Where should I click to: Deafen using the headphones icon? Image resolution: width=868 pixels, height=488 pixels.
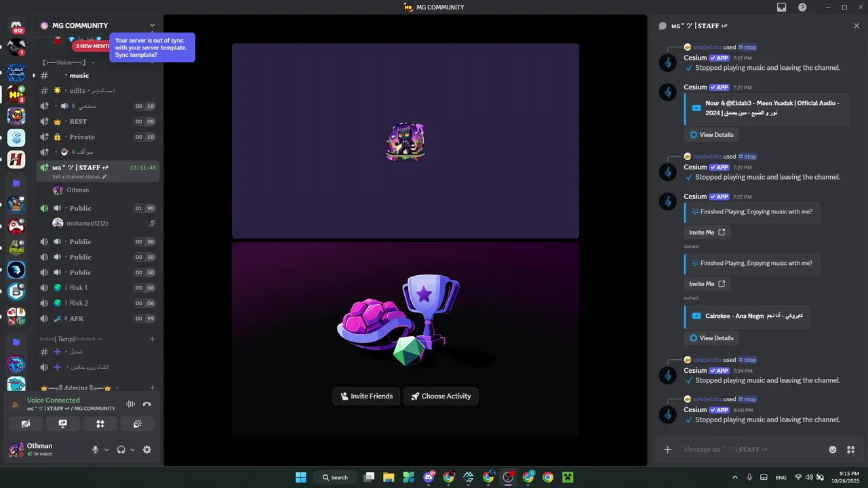[x=121, y=449]
